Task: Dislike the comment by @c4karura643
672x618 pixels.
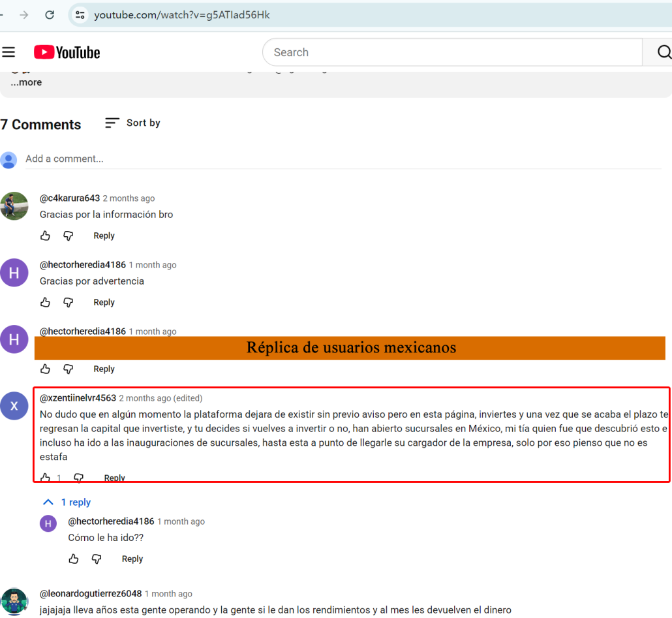Action: (x=68, y=236)
